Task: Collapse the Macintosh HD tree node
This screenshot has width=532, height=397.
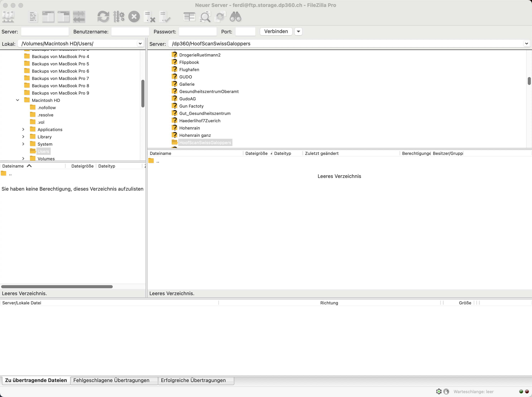Action: point(17,100)
